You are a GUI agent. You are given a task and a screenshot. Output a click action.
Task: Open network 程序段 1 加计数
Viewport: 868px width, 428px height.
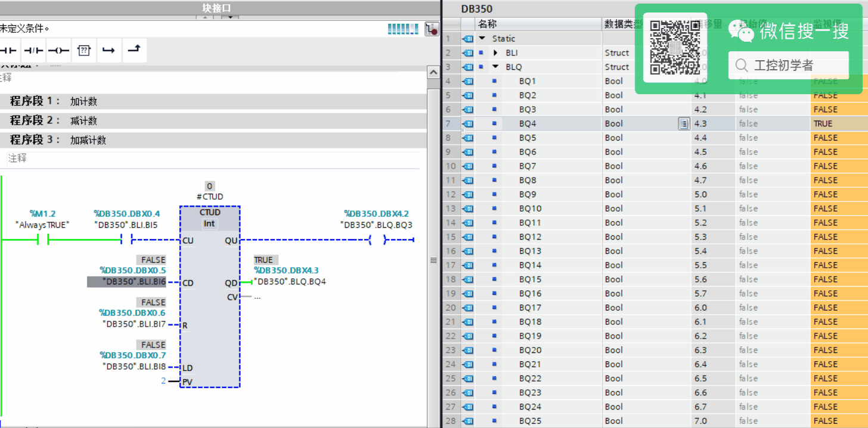(x=213, y=101)
